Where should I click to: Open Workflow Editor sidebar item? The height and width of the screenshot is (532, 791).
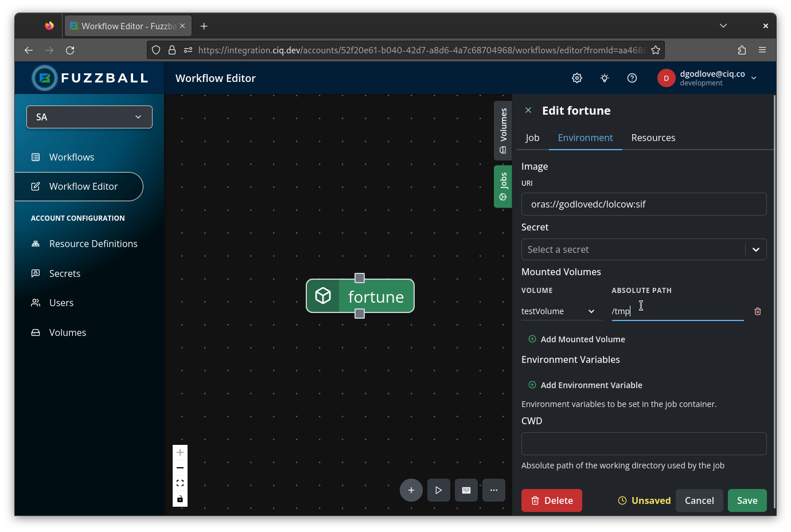[x=79, y=186]
